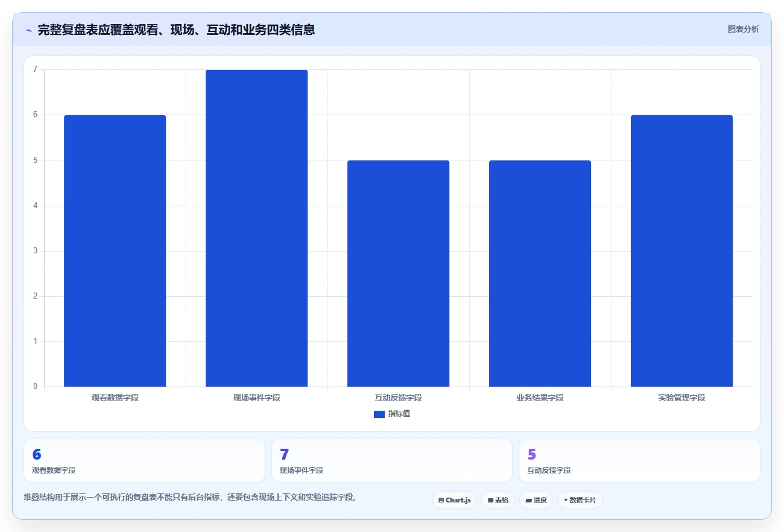Click the lightning icon beside the title

coord(28,30)
